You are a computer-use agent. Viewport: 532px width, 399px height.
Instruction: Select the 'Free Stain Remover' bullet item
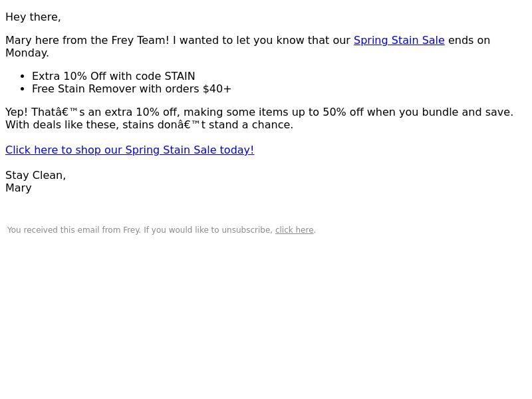(131, 89)
